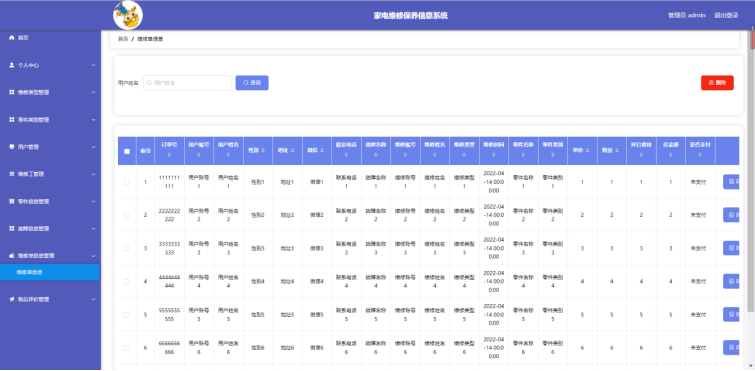Click the 性别4 cell
755x371 pixels.
pyautogui.click(x=258, y=281)
